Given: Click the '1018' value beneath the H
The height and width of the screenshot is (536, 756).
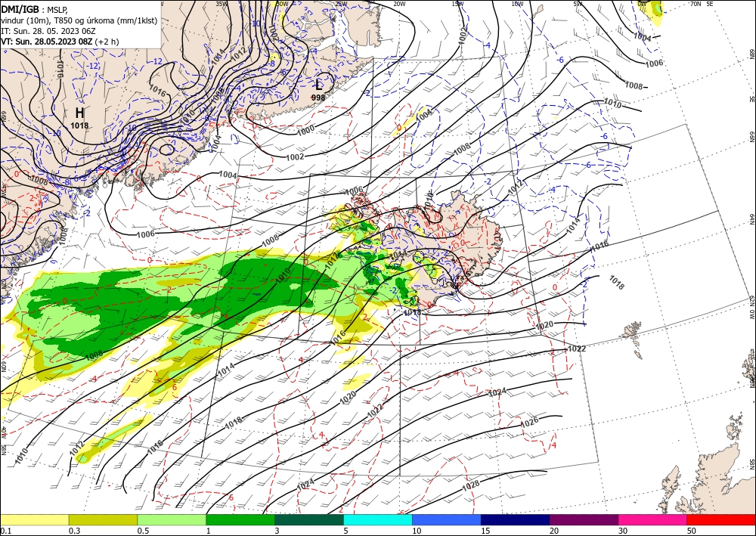Looking at the screenshot, I should [79, 125].
